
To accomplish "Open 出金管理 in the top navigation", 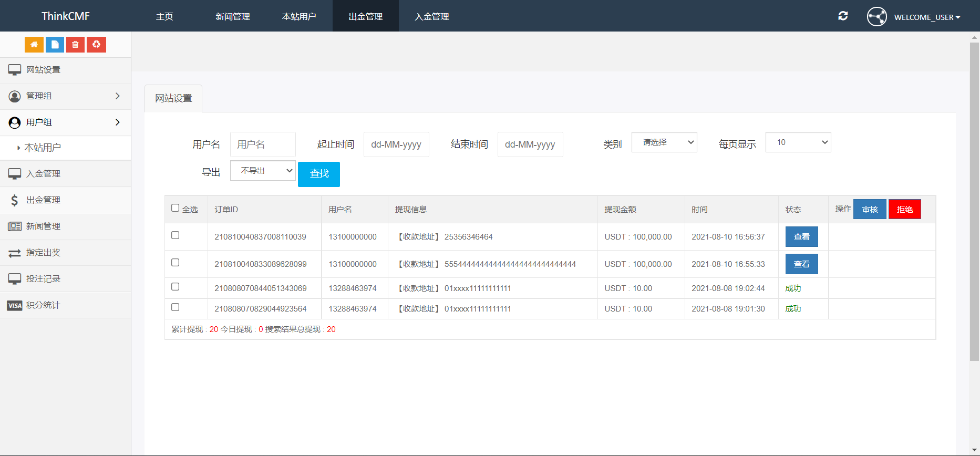I will (x=366, y=16).
